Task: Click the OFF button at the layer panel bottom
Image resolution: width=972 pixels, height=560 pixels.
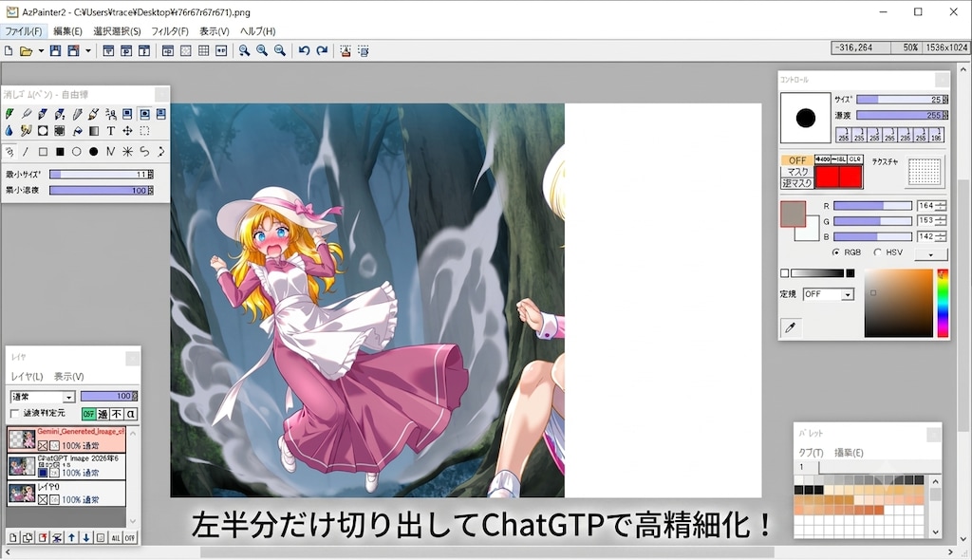Action: point(129,537)
